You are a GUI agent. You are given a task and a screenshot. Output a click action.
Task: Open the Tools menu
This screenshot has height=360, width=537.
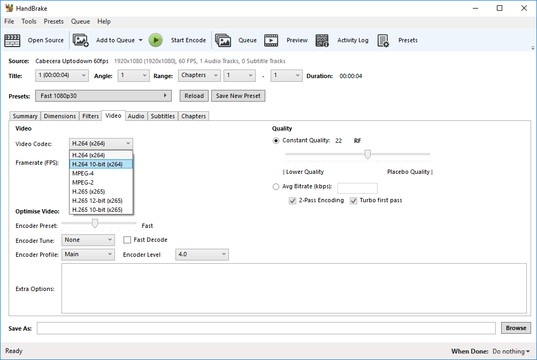click(29, 22)
